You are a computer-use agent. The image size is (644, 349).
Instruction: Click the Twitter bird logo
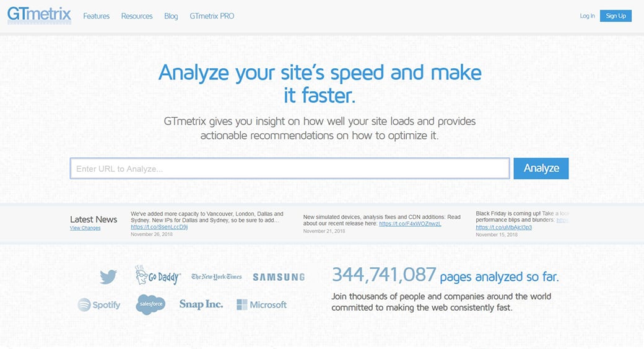108,276
